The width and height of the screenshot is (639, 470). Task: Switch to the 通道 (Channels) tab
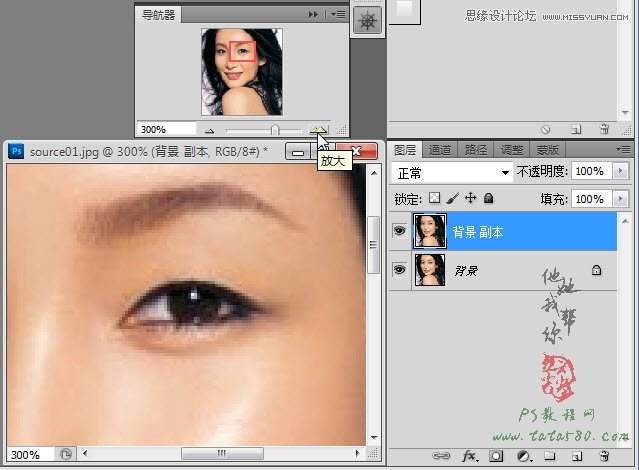click(440, 150)
